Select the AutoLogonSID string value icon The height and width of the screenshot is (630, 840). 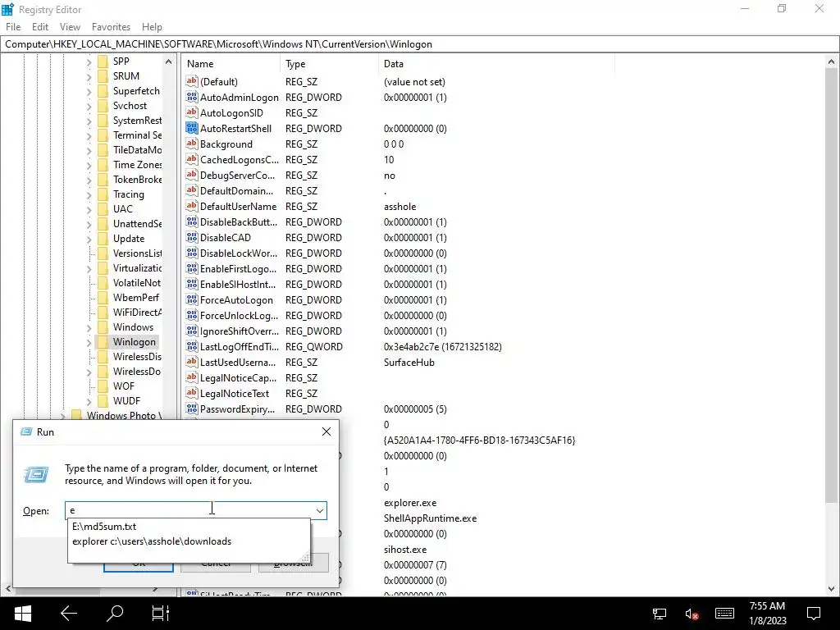(x=192, y=112)
